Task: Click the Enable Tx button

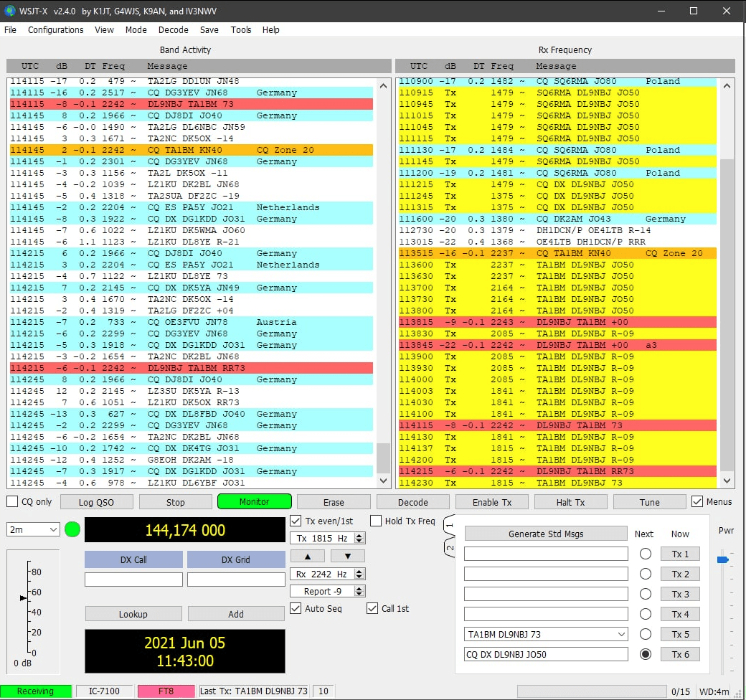Action: tap(492, 502)
